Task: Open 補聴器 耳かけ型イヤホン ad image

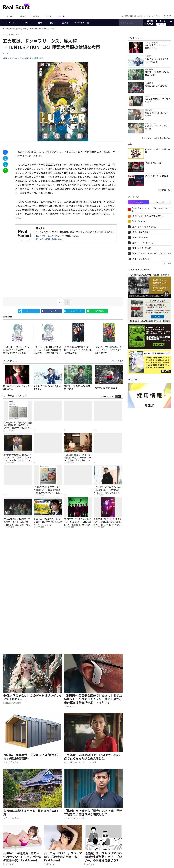Action: coord(93,673)
